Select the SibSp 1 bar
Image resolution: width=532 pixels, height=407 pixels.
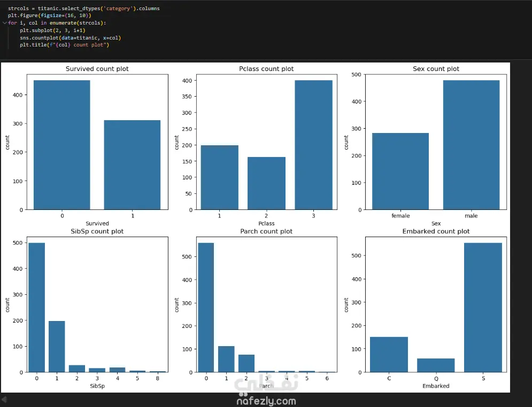pyautogui.click(x=57, y=347)
